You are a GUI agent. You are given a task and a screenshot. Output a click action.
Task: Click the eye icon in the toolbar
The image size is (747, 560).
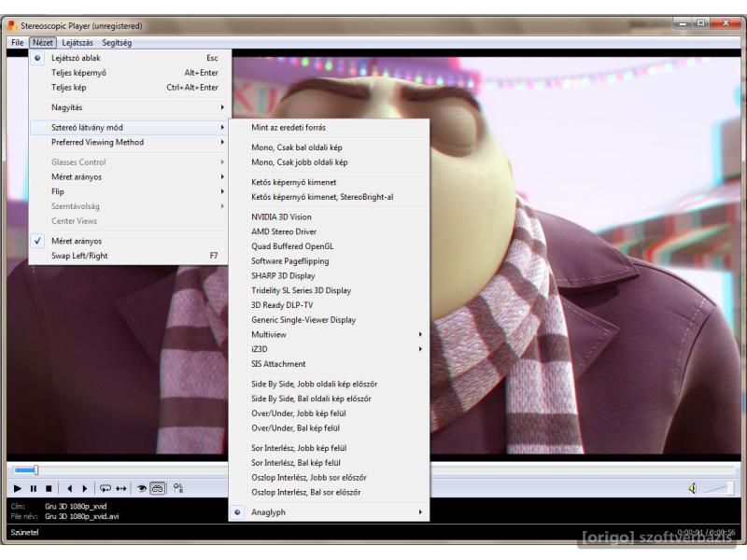[142, 488]
